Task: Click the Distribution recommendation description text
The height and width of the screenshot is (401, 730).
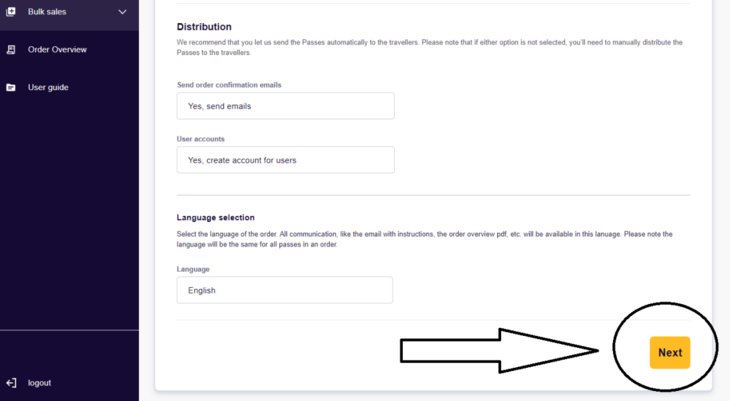Action: pyautogui.click(x=429, y=47)
